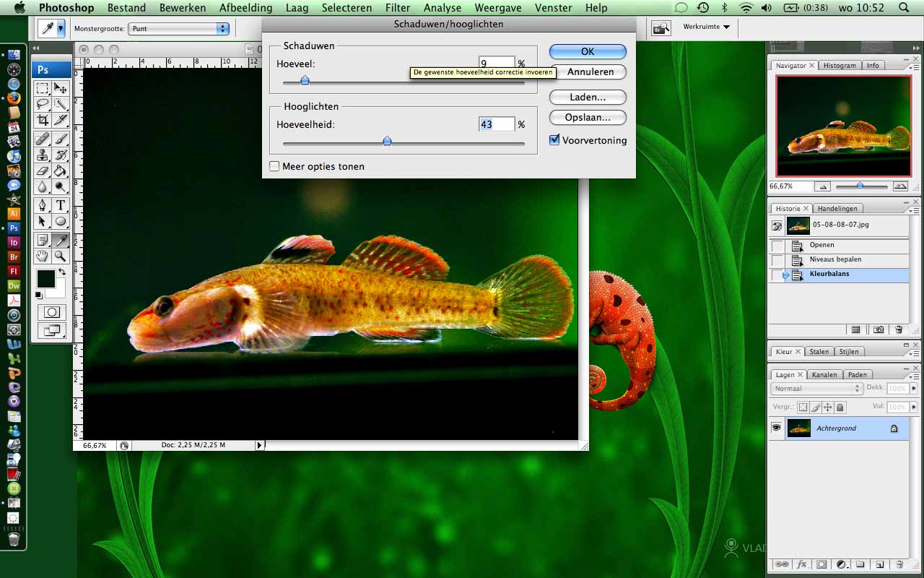Toggle the Voorvertoning checkbox

click(x=554, y=140)
